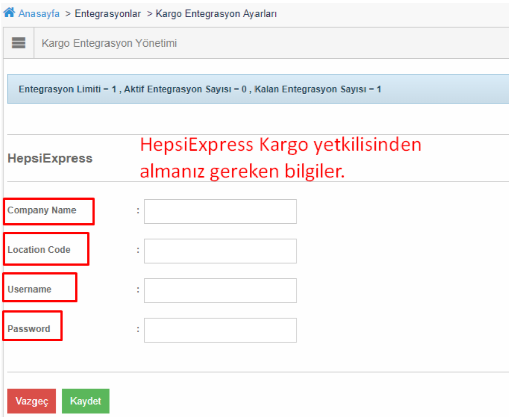Focus the Location Code input field
The image size is (510, 420).
220,251
